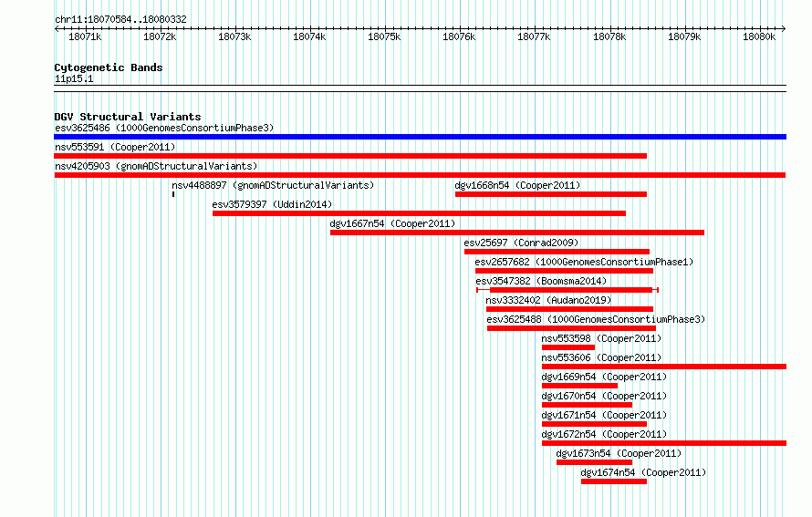Open the esv3625486 (1000GenomesConsortiumPhase3) label
The image size is (812, 517).
(x=164, y=128)
